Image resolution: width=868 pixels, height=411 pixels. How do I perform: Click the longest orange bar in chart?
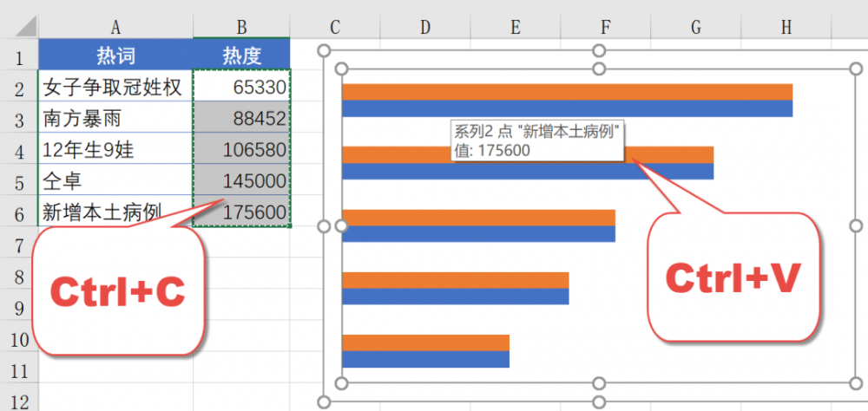point(568,92)
